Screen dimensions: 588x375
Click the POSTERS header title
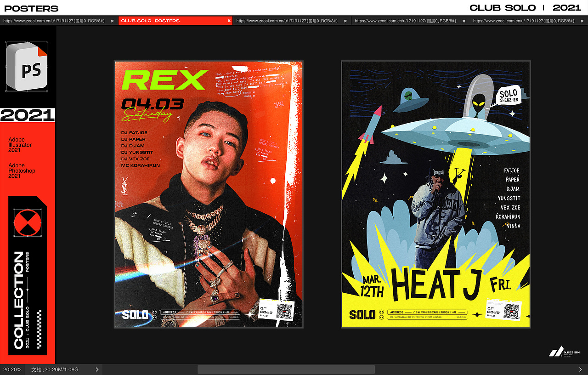coord(31,8)
